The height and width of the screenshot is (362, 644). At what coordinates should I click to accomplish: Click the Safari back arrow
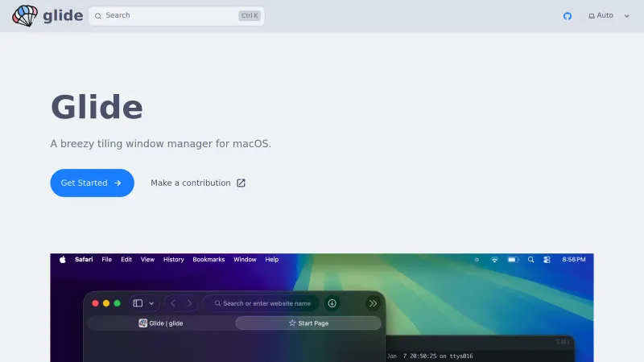pos(173,303)
